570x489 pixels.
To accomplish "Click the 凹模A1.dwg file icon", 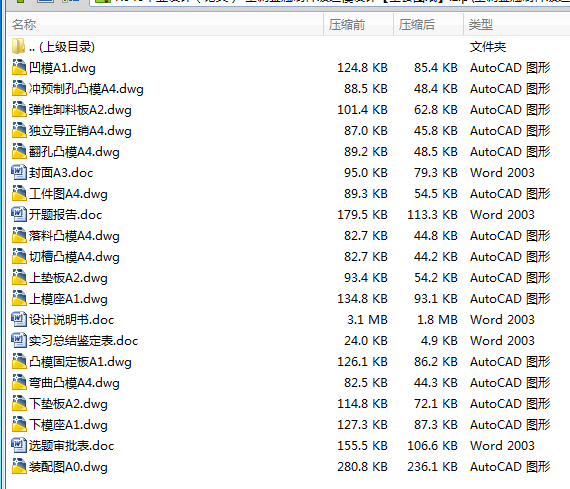I will [x=19, y=68].
